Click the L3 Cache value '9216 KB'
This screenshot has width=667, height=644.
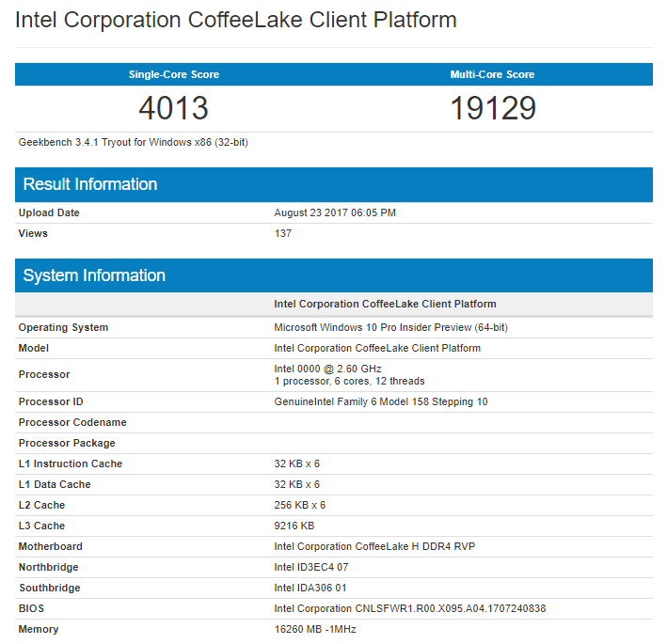click(294, 526)
